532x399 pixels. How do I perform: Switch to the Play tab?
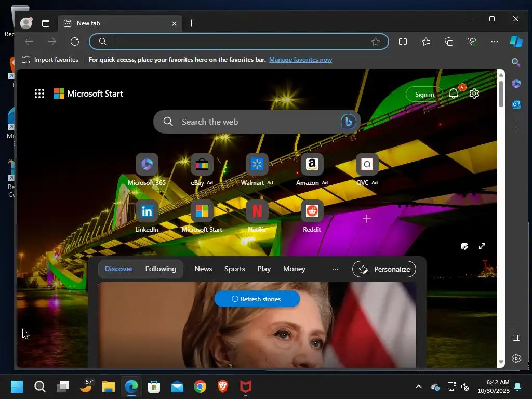[264, 269]
